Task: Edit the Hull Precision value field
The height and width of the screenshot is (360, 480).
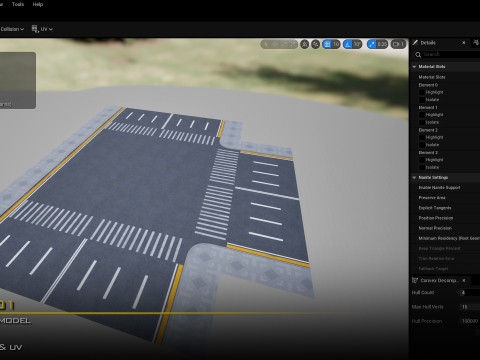Action: (469, 321)
